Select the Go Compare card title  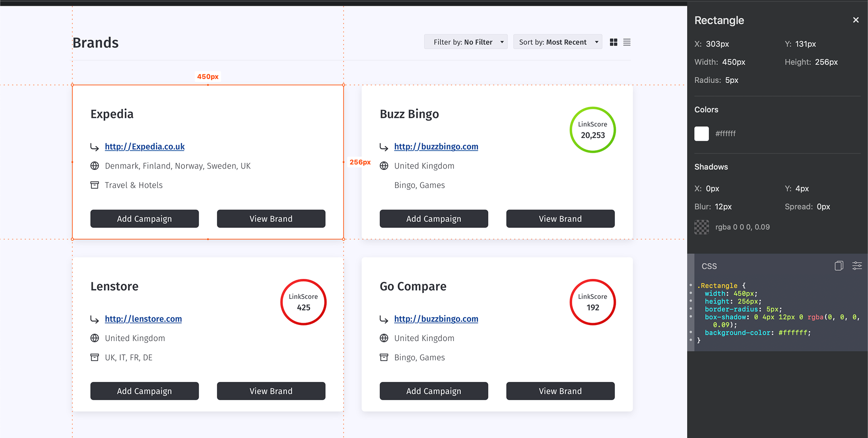413,287
